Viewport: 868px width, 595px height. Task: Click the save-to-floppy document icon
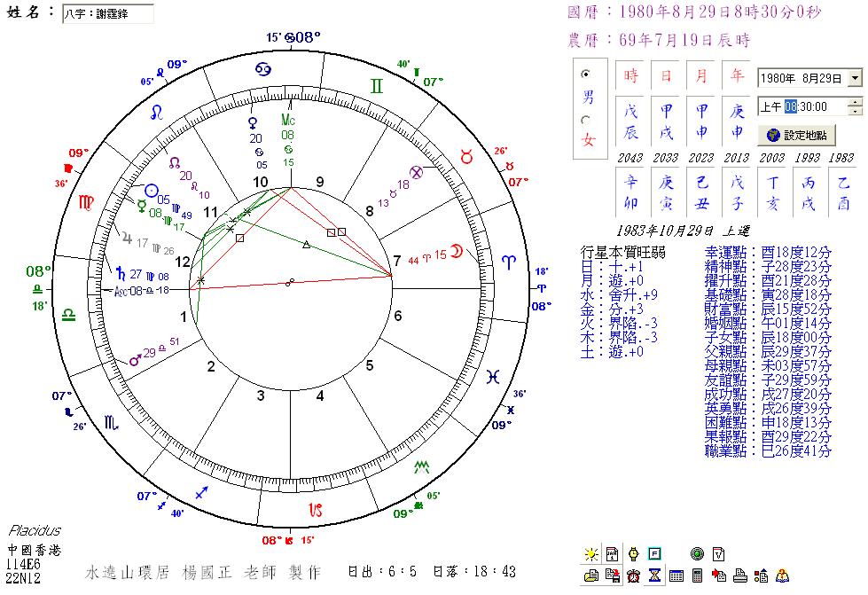(x=612, y=575)
